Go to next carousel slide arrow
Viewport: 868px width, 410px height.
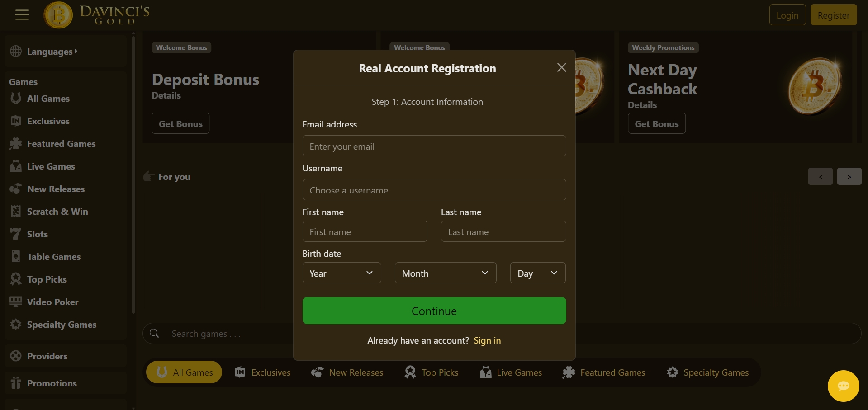pyautogui.click(x=849, y=176)
